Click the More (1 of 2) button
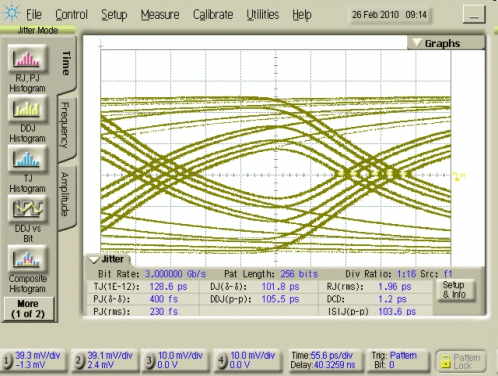Image resolution: width=498 pixels, height=376 pixels. [x=28, y=309]
